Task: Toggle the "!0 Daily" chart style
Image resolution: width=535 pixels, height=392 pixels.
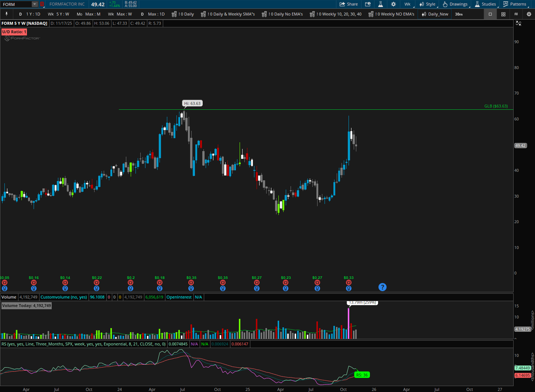Action: pos(184,14)
